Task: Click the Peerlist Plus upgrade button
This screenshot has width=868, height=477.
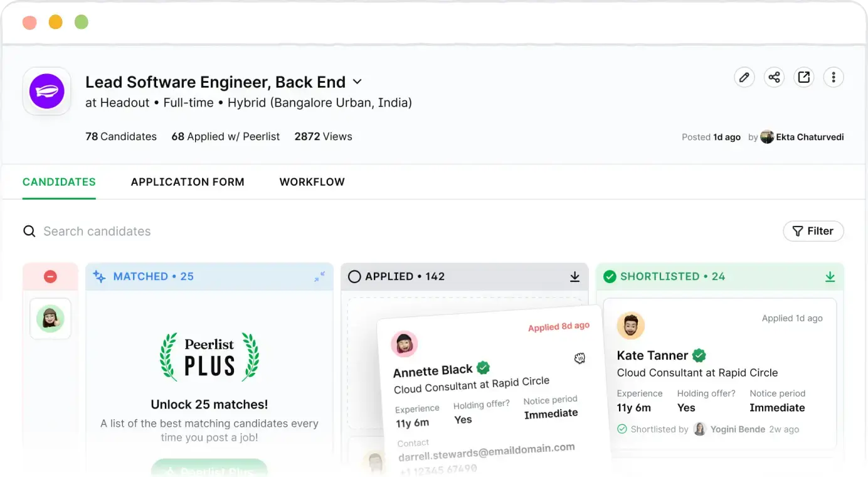Action: tap(209, 469)
